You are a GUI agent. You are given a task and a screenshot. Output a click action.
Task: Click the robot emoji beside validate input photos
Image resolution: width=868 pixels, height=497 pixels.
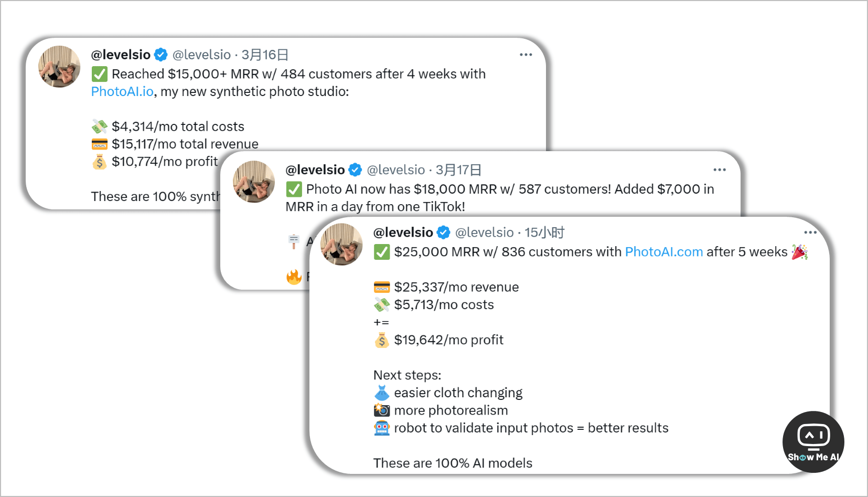pyautogui.click(x=382, y=428)
